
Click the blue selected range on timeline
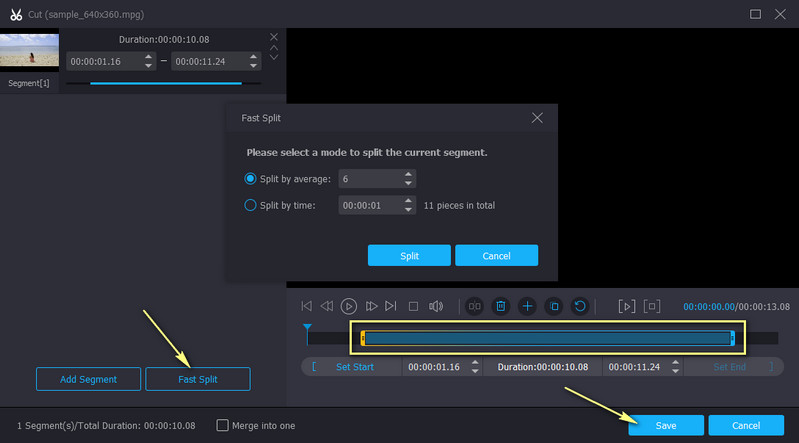click(x=547, y=339)
